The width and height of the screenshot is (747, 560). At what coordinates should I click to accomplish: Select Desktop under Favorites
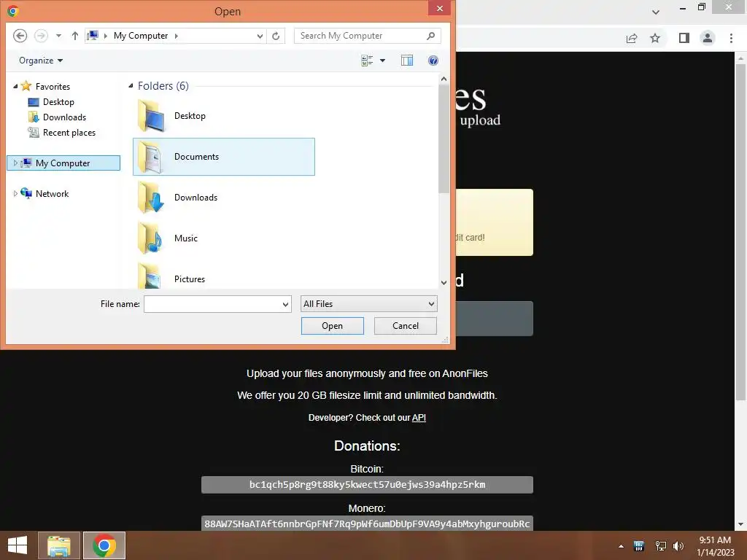(x=58, y=102)
